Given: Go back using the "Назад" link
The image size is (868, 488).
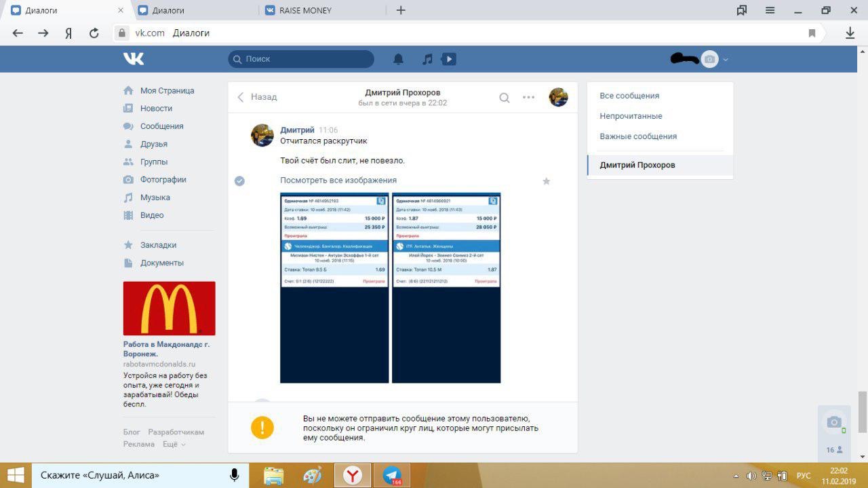Looking at the screenshot, I should coord(257,97).
